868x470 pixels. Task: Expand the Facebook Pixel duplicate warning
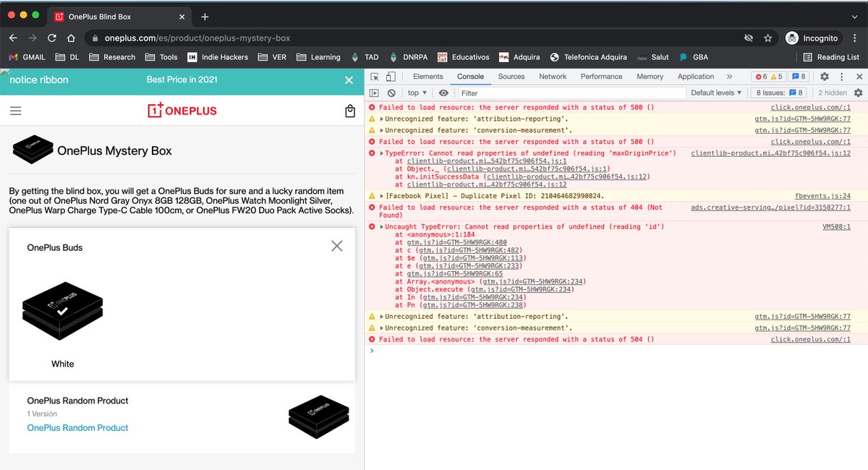382,196
